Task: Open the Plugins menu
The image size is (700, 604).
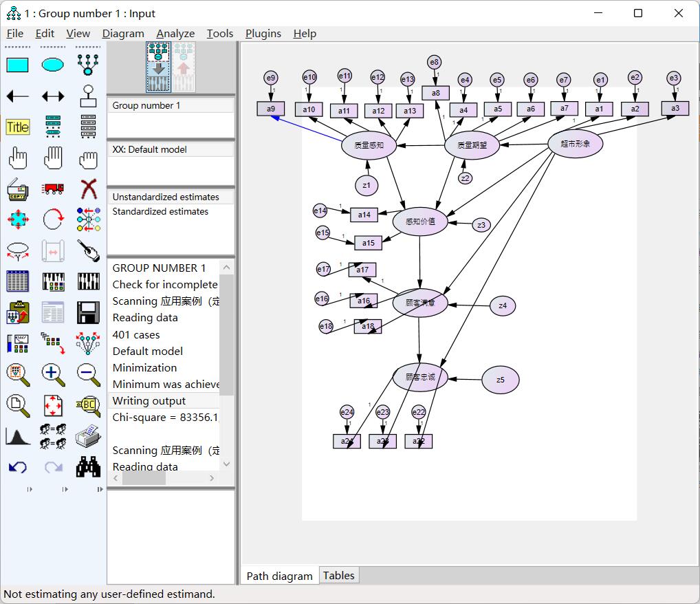Action: point(263,34)
